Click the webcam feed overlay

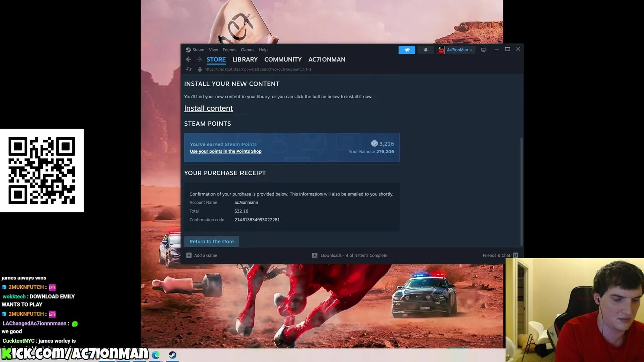coord(575,310)
